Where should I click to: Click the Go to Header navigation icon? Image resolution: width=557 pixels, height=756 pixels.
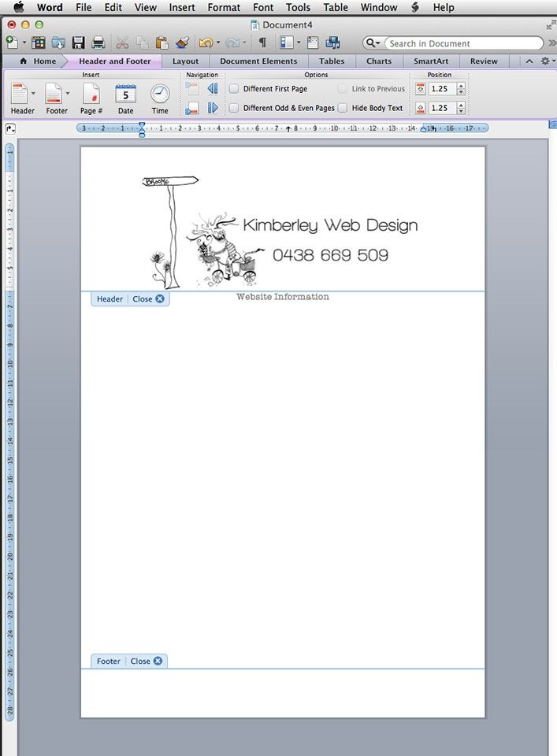tap(192, 88)
